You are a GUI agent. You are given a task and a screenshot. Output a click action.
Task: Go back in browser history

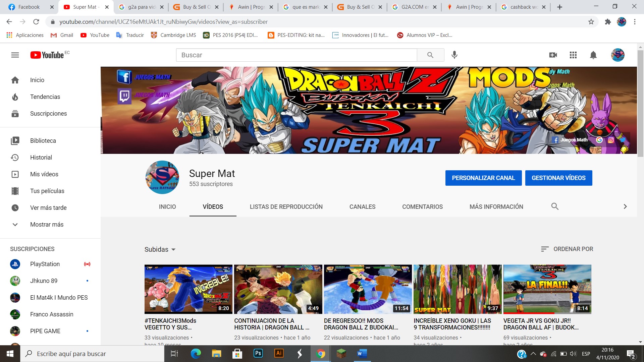coord(9,22)
